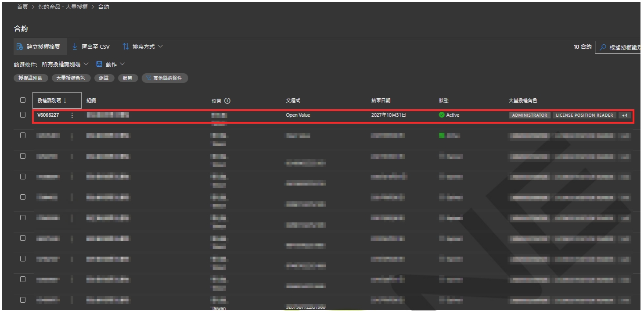Click the magnifier icon in the search box
The width and height of the screenshot is (644, 311).
click(x=603, y=47)
